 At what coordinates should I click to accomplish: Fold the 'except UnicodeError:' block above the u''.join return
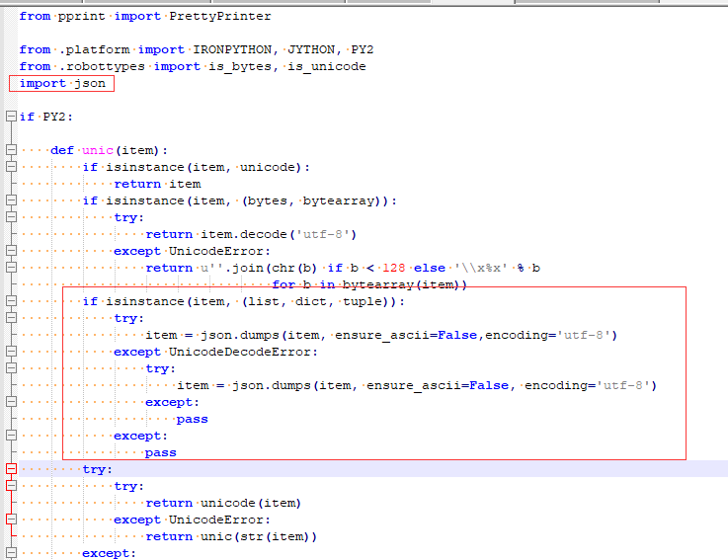tap(11, 251)
